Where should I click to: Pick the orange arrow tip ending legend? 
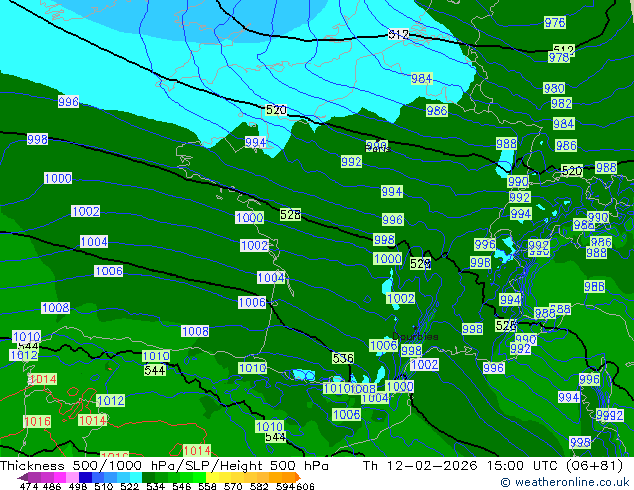pos(298,477)
